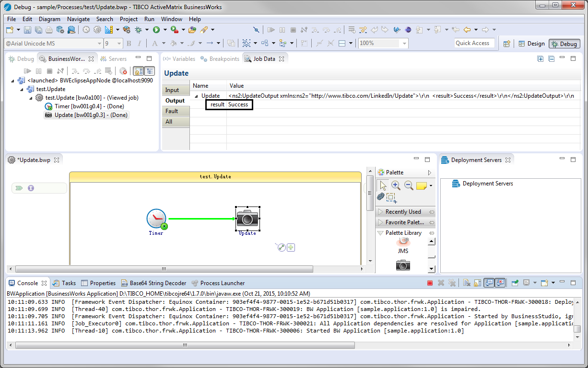Image resolution: width=588 pixels, height=368 pixels.
Task: Expand the Favorite Palettes drawer
Action: (x=406, y=222)
